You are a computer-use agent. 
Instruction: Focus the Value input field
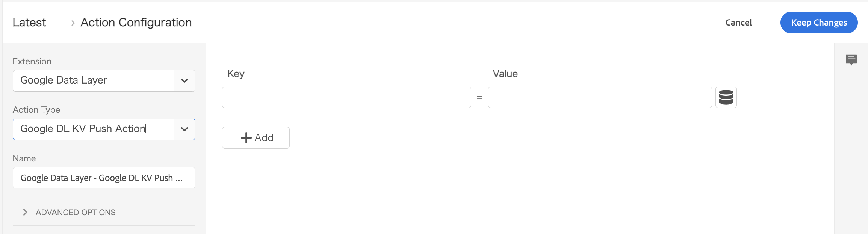(600, 97)
